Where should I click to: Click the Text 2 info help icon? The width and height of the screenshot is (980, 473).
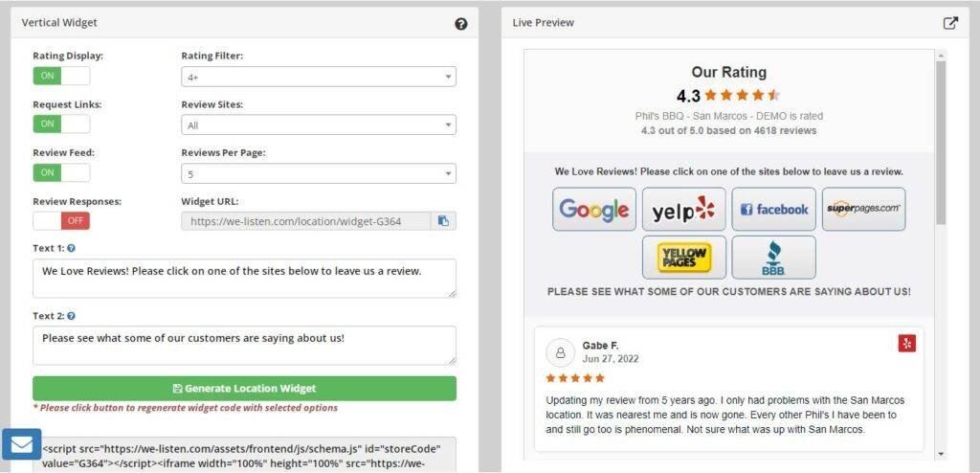71,316
